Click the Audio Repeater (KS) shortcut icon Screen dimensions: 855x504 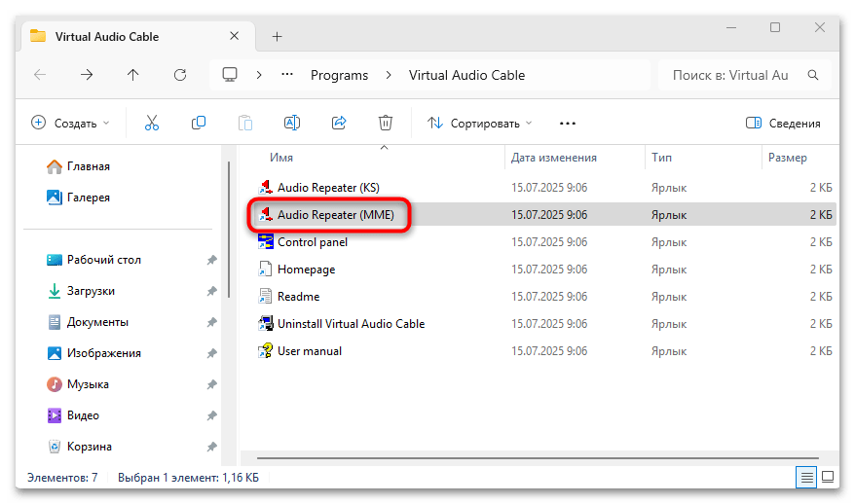[x=265, y=188]
